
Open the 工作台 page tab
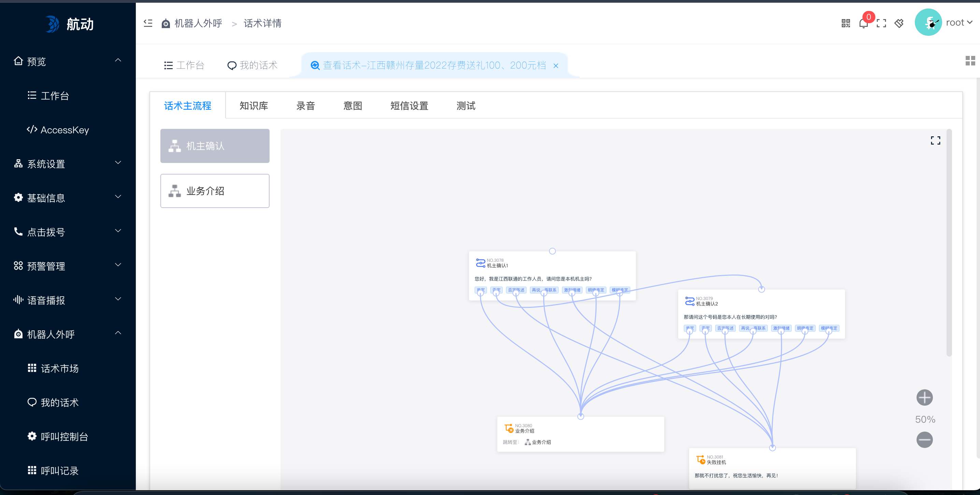point(184,65)
